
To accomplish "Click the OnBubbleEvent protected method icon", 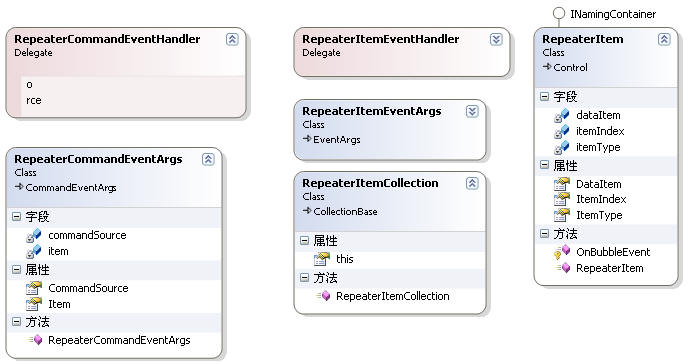I will point(562,252).
